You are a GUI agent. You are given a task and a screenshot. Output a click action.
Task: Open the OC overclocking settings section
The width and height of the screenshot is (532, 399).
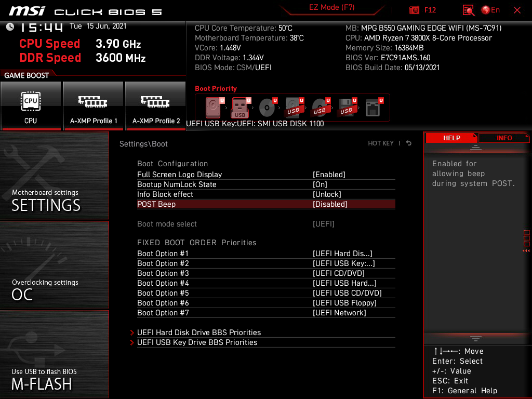coord(54,265)
